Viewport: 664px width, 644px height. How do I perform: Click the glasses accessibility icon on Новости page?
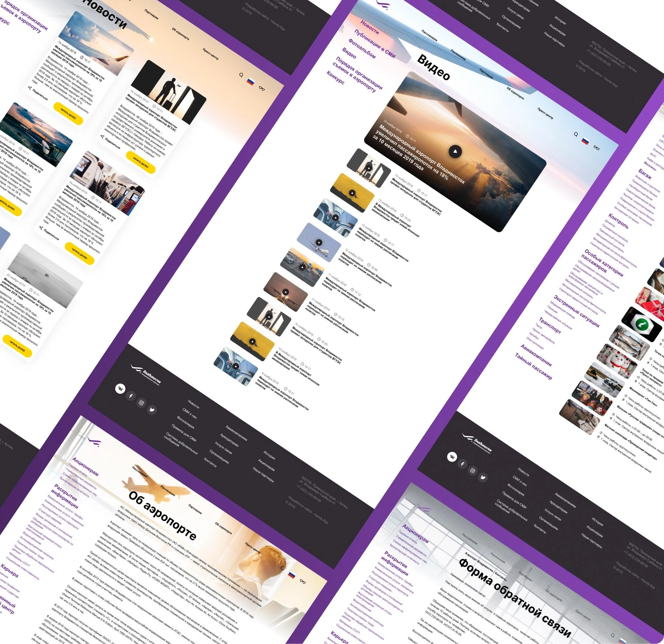tap(262, 88)
